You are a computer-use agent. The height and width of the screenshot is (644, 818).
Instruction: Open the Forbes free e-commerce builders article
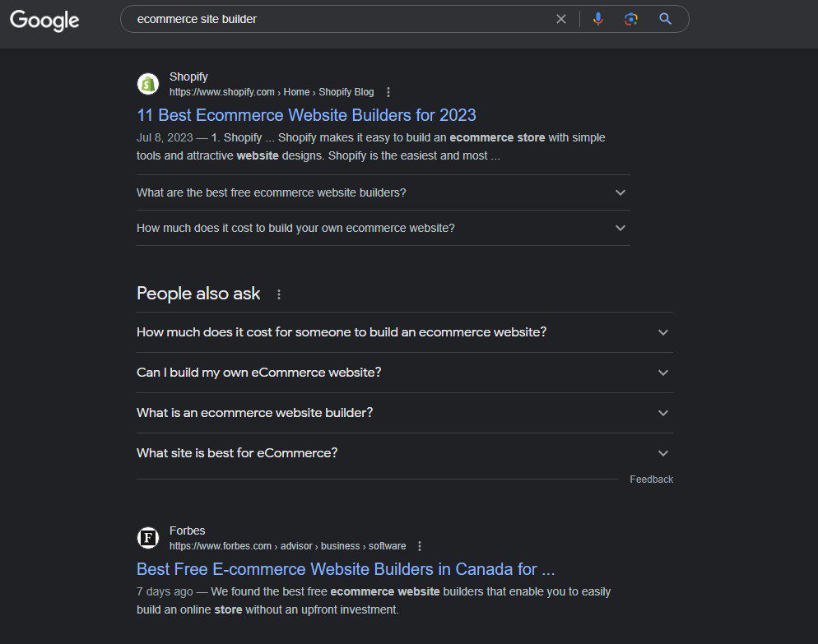(x=346, y=568)
